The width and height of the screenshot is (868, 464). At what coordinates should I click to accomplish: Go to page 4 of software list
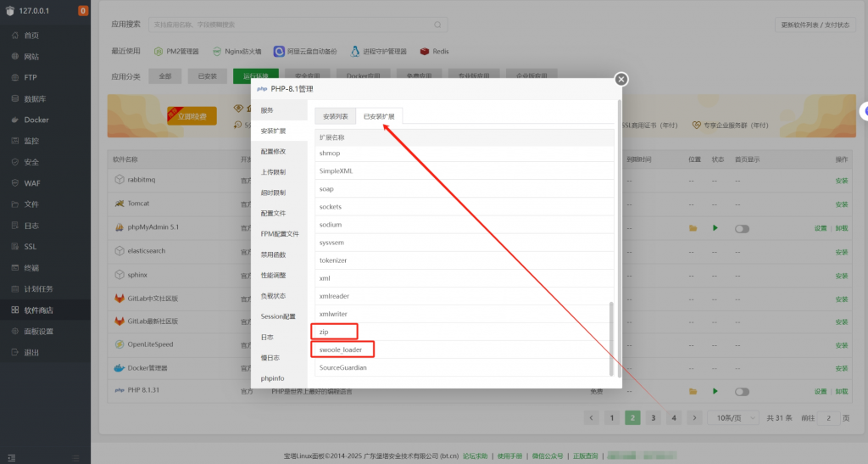pyautogui.click(x=674, y=417)
